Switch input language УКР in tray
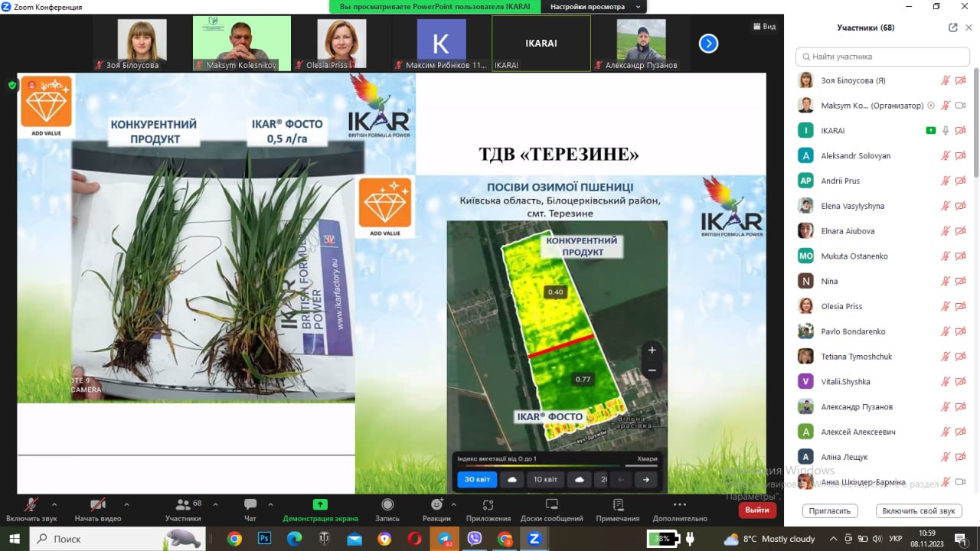 (894, 539)
